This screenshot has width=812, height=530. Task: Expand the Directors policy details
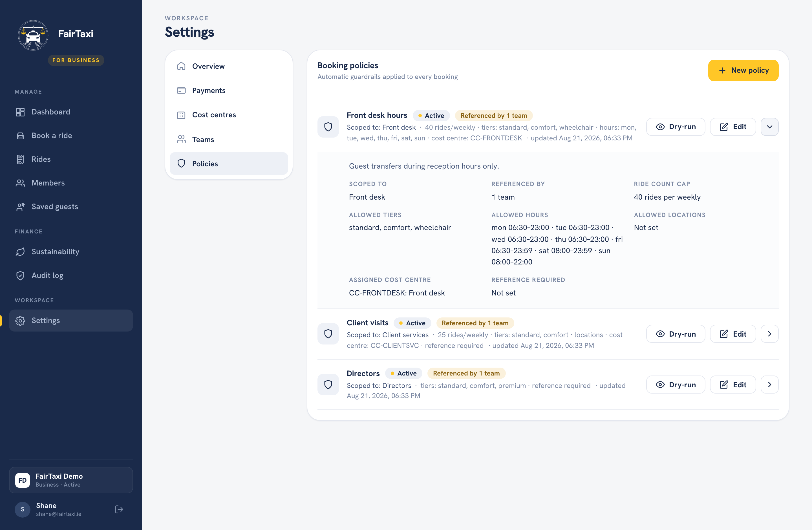pyautogui.click(x=769, y=385)
